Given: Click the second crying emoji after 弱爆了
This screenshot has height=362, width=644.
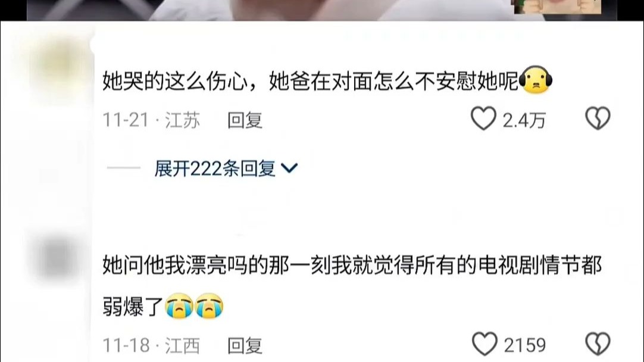Looking at the screenshot, I should tap(210, 306).
